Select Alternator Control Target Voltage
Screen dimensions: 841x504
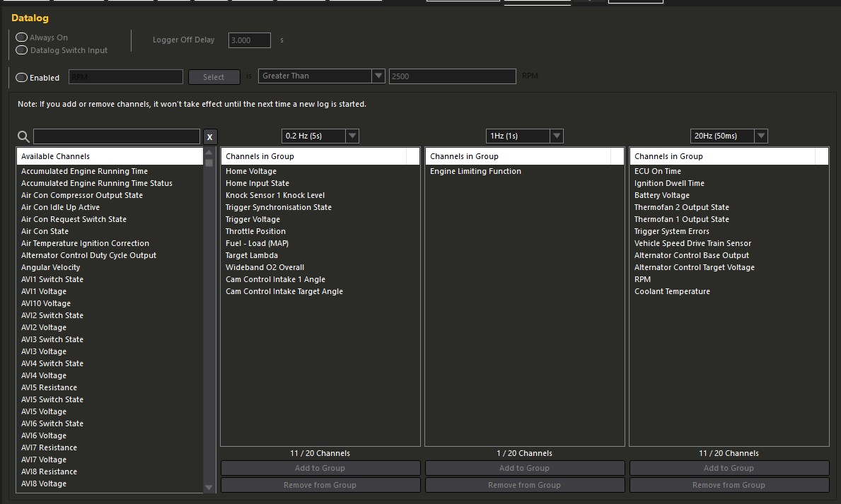(x=694, y=267)
